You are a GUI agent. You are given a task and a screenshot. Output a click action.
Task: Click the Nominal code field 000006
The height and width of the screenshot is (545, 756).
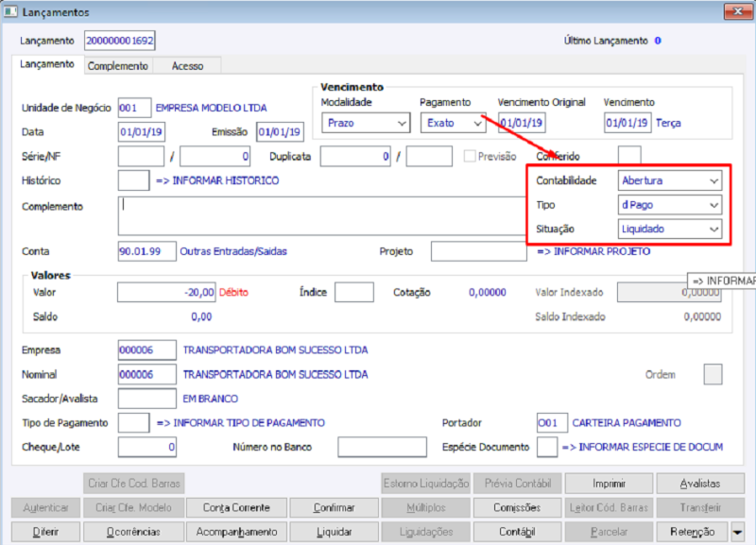pos(147,374)
